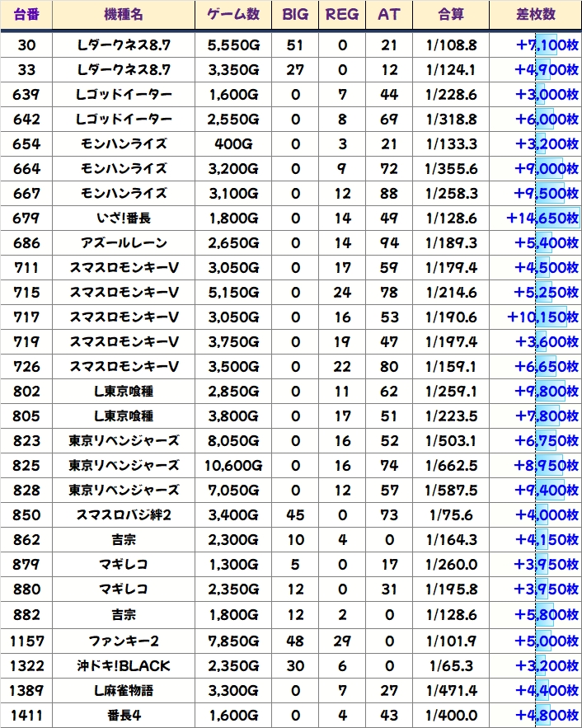
Task: Click the ゲーム数 column header
Action: coord(233,15)
